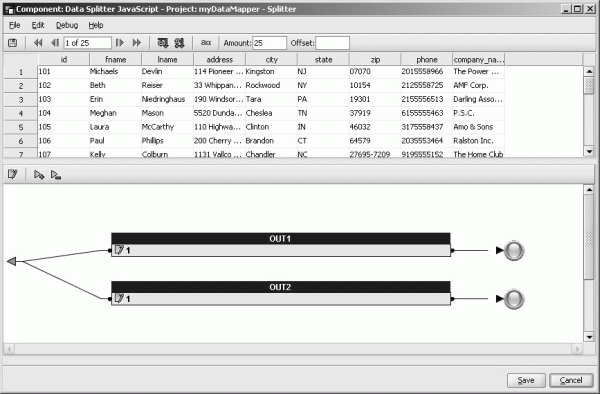Jump to the first record
600x394 pixels.
coord(38,43)
